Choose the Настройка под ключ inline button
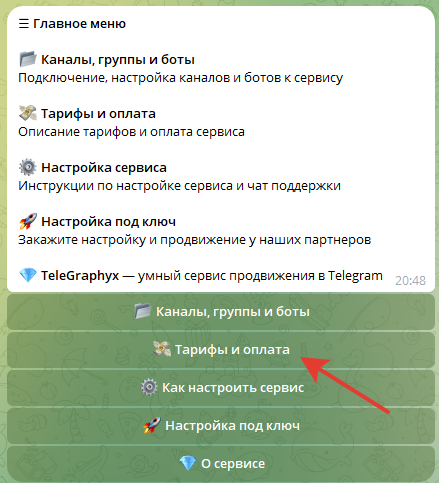Viewport: 439px width, 483px height. 221,426
